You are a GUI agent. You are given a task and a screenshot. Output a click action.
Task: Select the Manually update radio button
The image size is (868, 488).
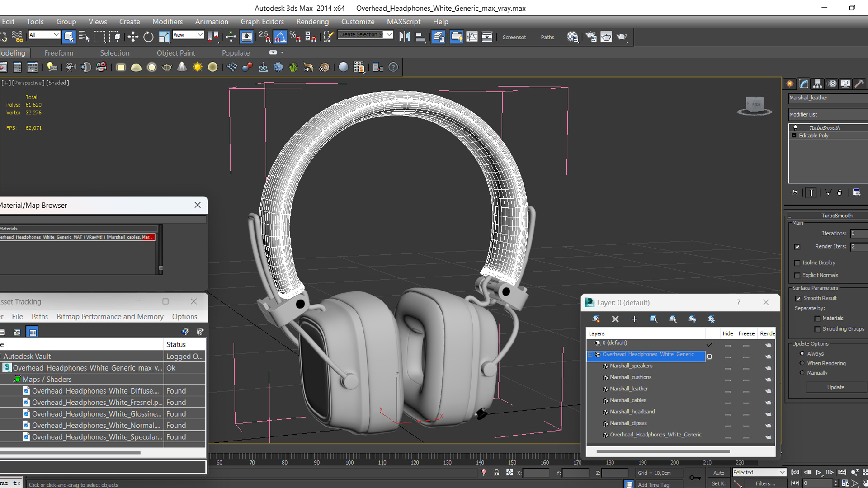click(x=802, y=373)
